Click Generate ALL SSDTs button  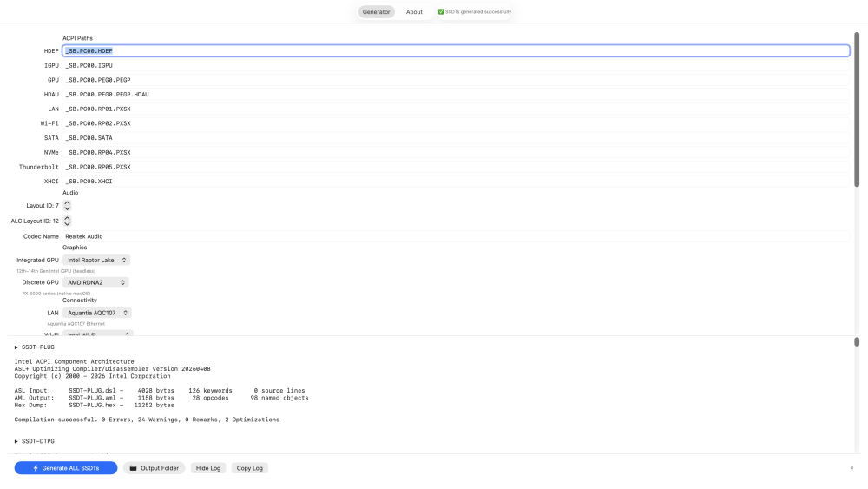66,468
